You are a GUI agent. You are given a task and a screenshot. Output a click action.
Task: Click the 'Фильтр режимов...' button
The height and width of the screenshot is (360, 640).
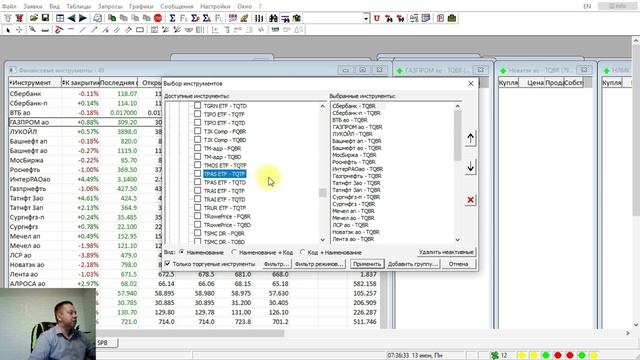tap(319, 264)
